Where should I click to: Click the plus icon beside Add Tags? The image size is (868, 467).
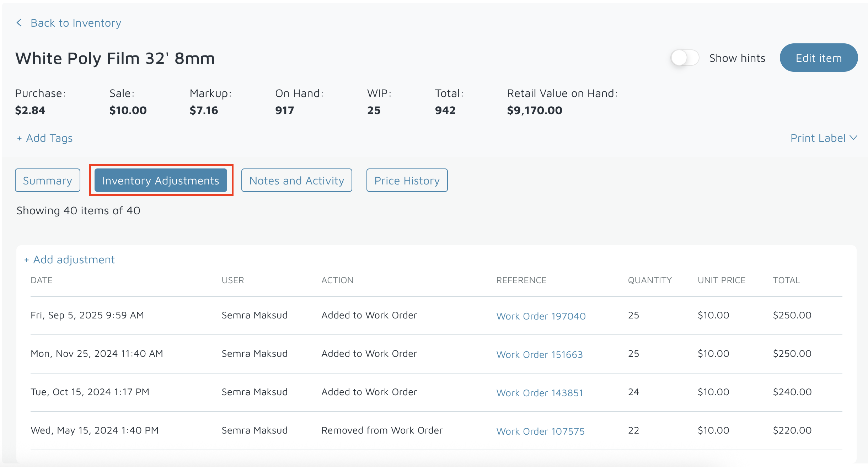pos(20,138)
